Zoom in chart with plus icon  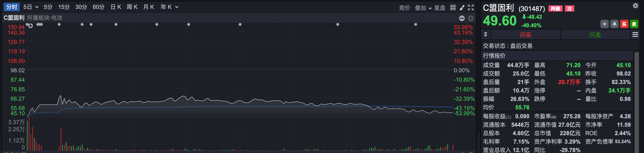click(x=471, y=18)
